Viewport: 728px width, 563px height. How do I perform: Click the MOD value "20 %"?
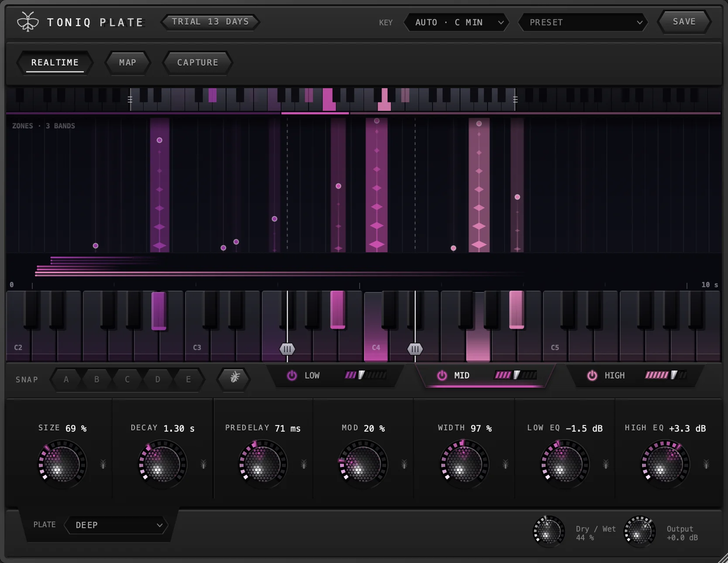tap(374, 429)
